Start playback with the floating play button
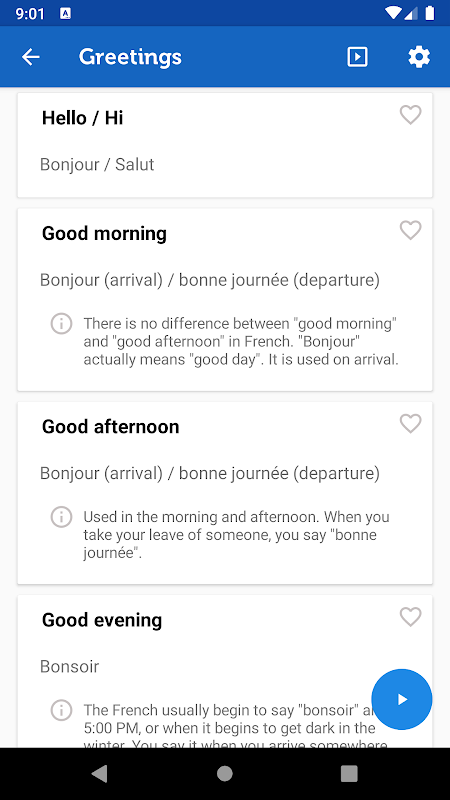450x800 pixels. (402, 699)
